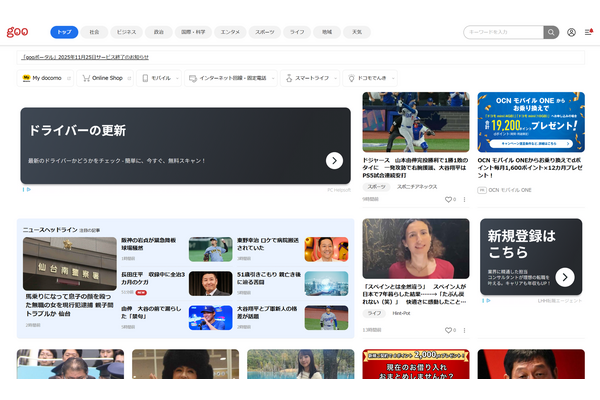
Task: Open My docomo link
Action: coord(44,77)
